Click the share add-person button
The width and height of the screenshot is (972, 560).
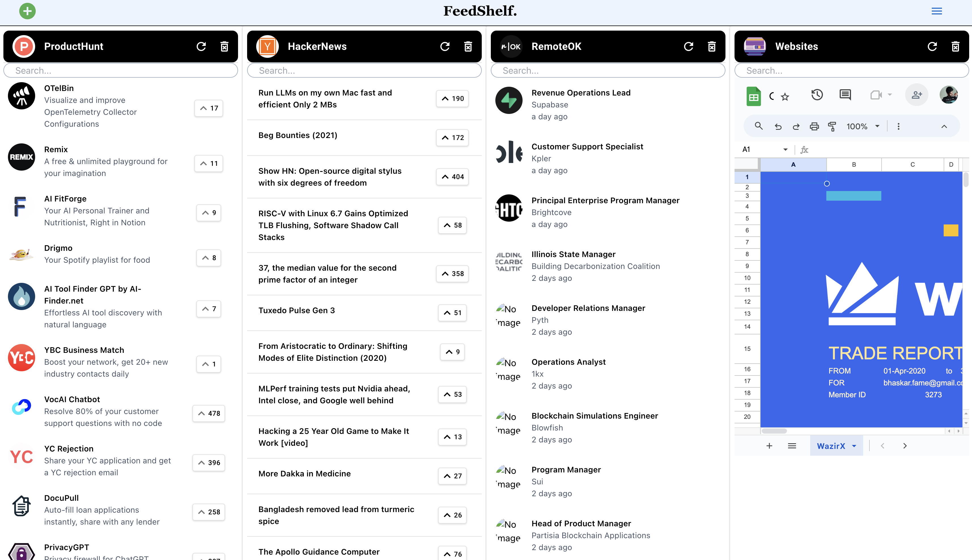click(917, 95)
